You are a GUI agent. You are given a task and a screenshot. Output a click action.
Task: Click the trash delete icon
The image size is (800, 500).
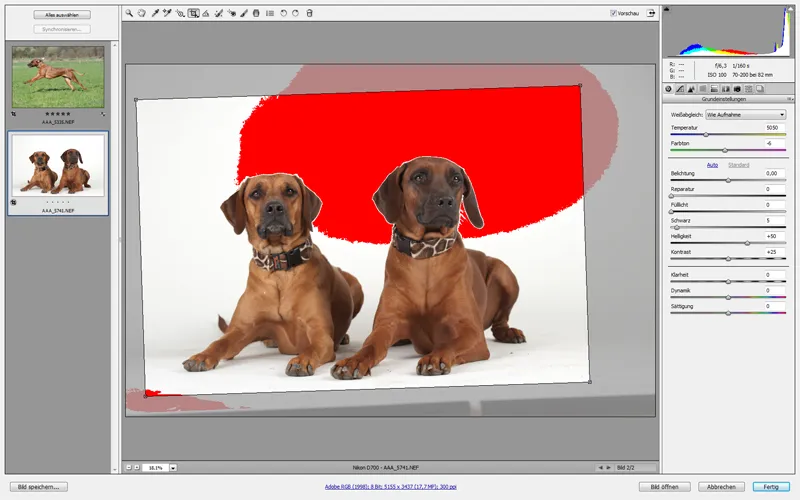309,13
